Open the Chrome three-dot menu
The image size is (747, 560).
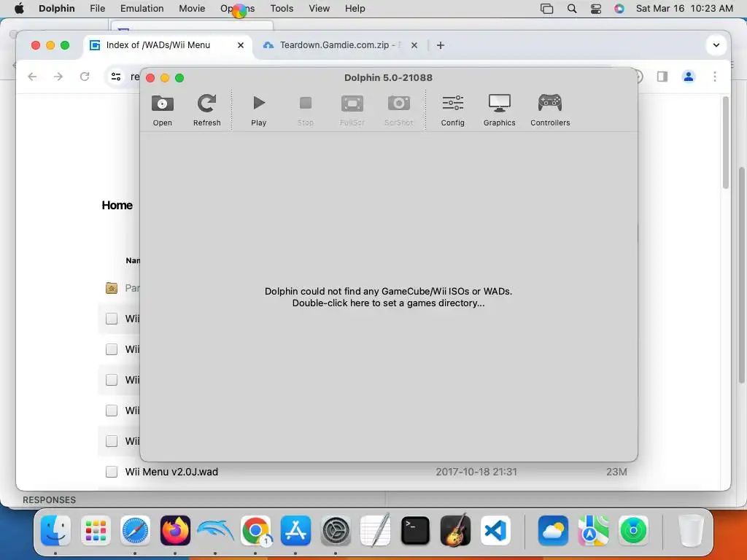(x=715, y=77)
